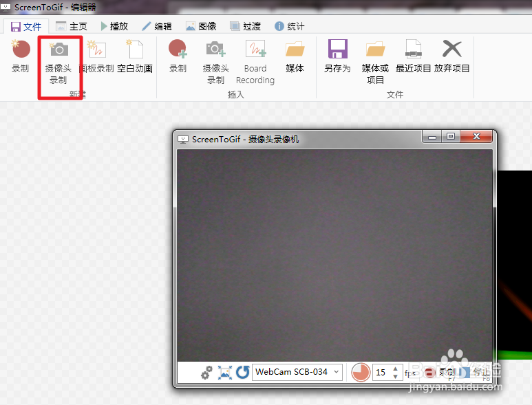Open new webcam recording (摄像头录制) in 新建 group

(x=58, y=63)
